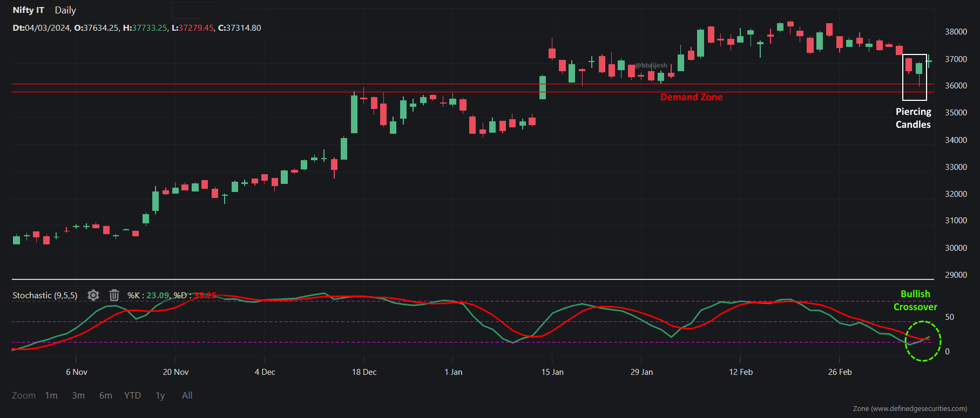Set zoom range to 3m

coord(78,395)
